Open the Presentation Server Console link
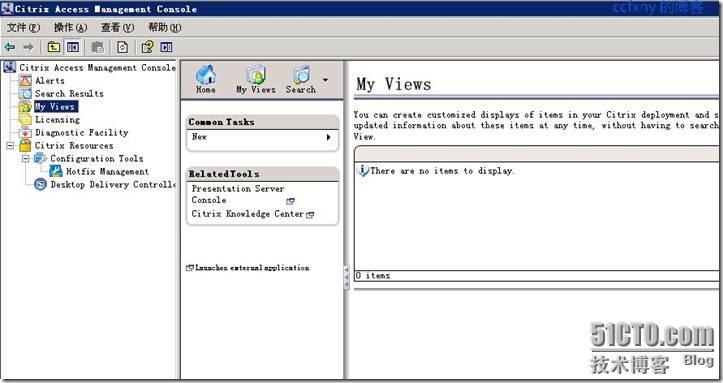Screen dimensions: 723x383 point(238,194)
